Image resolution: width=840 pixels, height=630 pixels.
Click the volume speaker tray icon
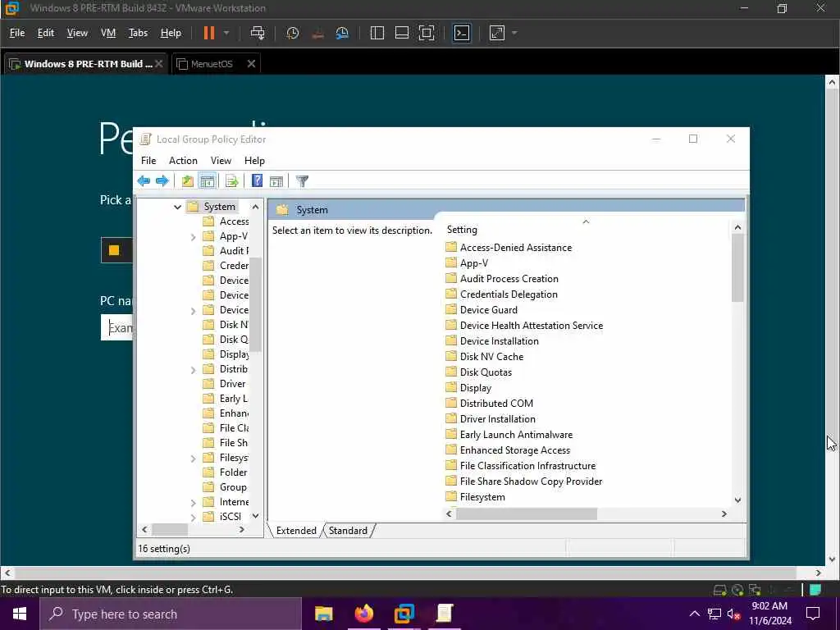pos(733,614)
